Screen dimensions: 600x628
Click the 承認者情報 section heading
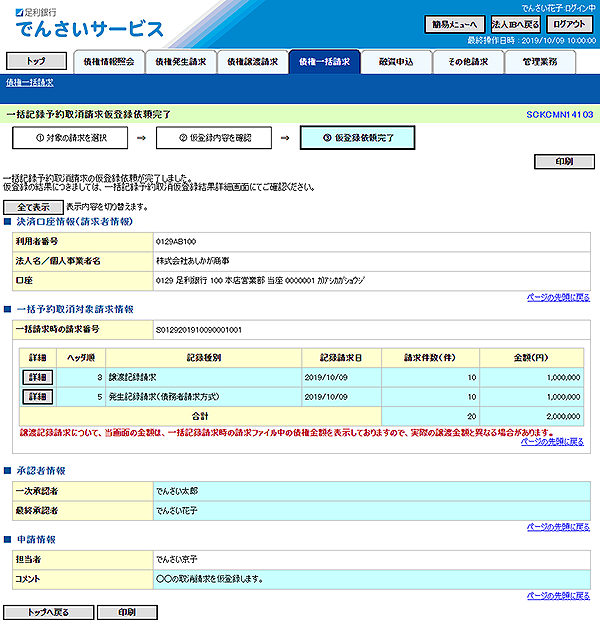pyautogui.click(x=41, y=471)
